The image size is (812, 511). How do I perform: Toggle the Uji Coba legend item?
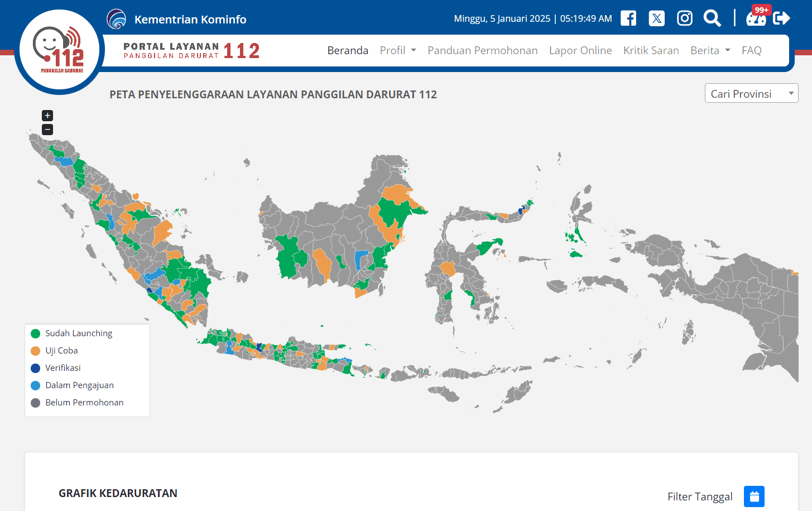pos(61,351)
